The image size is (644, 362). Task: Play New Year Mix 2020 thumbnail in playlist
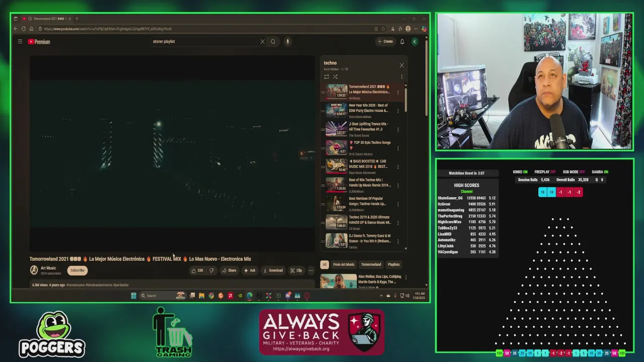tap(336, 111)
